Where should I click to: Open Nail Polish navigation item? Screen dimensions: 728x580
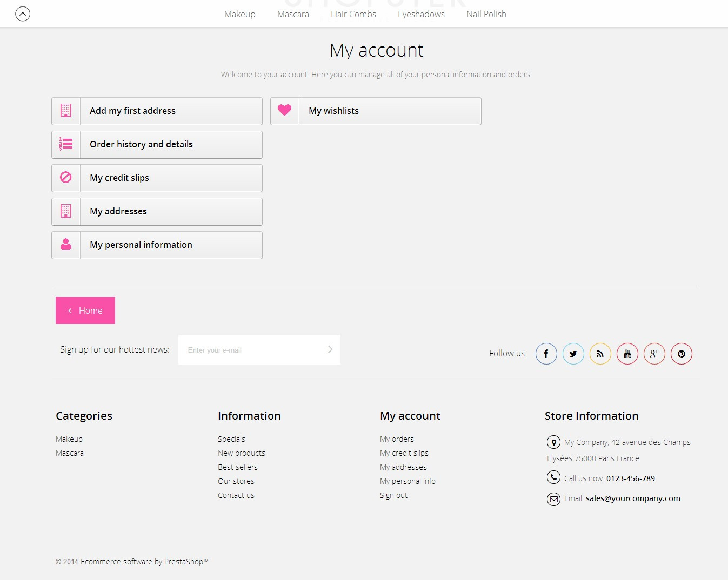[486, 14]
